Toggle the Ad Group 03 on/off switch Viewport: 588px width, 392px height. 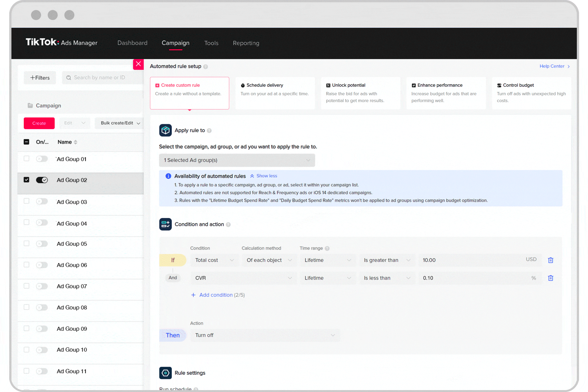42,202
